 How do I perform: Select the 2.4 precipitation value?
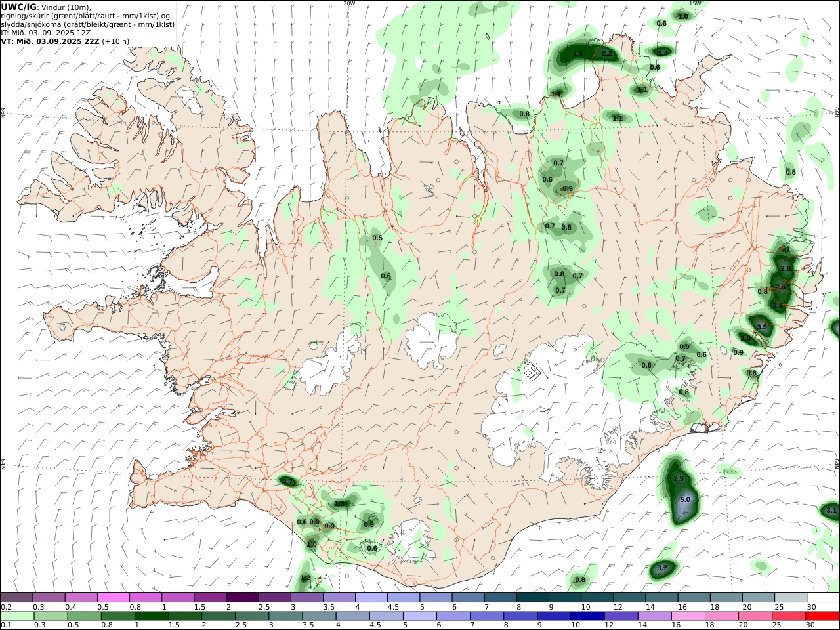pyautogui.click(x=663, y=52)
